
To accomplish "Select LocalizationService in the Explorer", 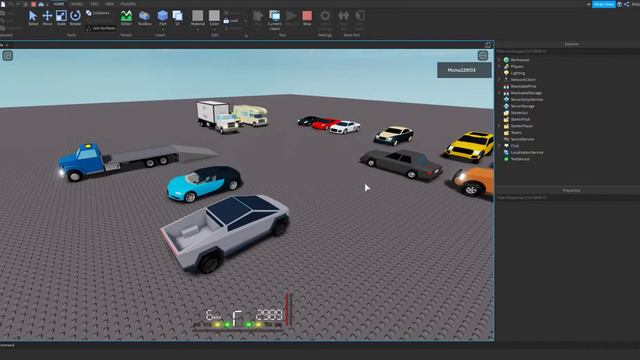I will (x=527, y=152).
